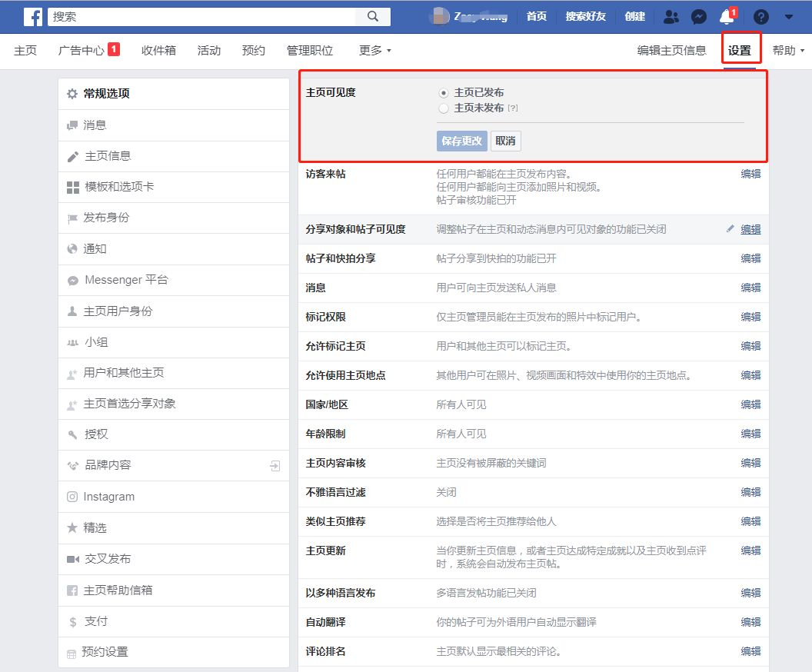Edit the 评论排名 setting
The height and width of the screenshot is (672, 812).
point(750,651)
